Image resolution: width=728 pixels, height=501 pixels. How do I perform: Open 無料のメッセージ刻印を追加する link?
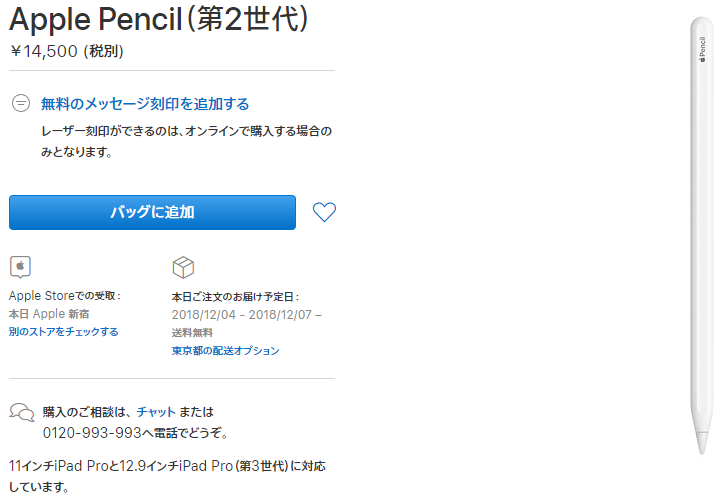[x=145, y=103]
